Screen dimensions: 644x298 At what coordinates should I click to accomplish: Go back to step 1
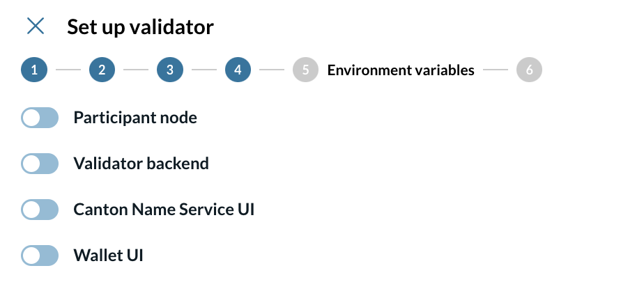coord(34,70)
